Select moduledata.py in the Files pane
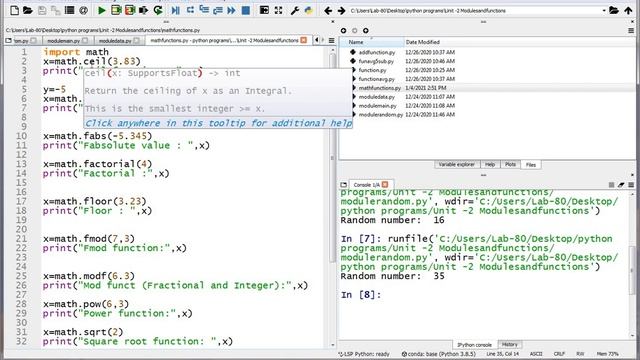Image resolution: width=640 pixels, height=360 pixels. [x=377, y=97]
